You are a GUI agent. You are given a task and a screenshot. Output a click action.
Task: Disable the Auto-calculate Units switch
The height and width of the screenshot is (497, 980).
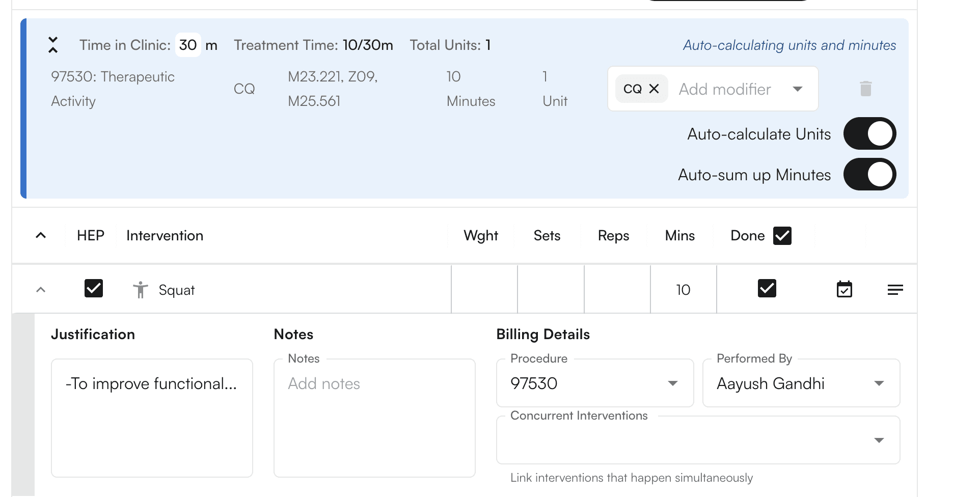point(869,134)
